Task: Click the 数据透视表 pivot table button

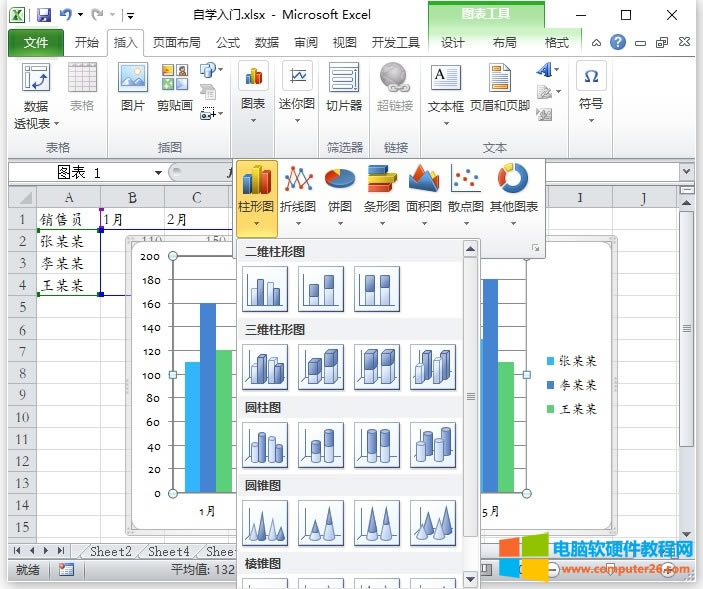Action: (36, 95)
